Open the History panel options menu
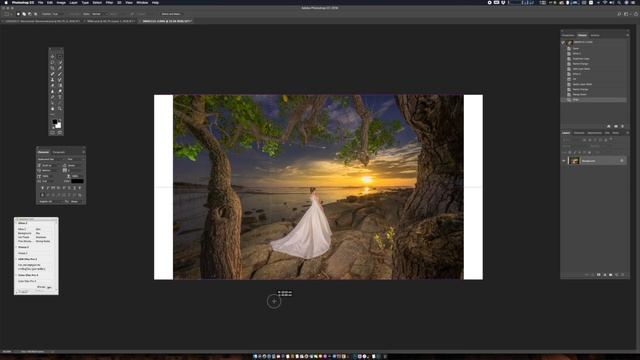The width and height of the screenshot is (640, 360). 628,35
